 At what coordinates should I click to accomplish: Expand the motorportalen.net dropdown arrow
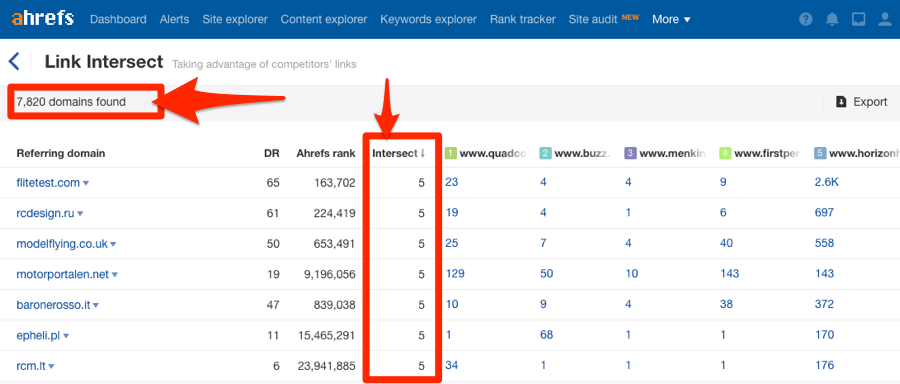coord(115,275)
